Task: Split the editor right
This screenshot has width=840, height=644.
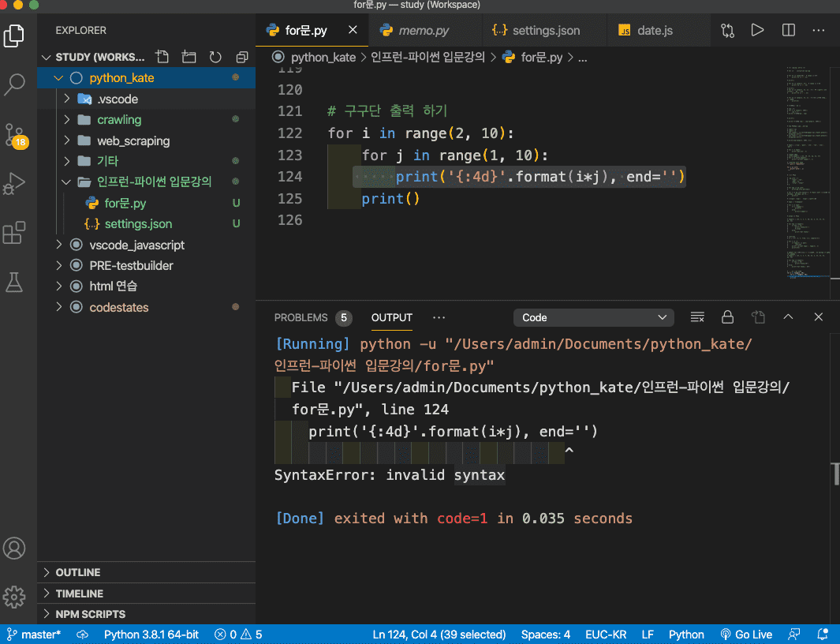Action: pyautogui.click(x=788, y=30)
